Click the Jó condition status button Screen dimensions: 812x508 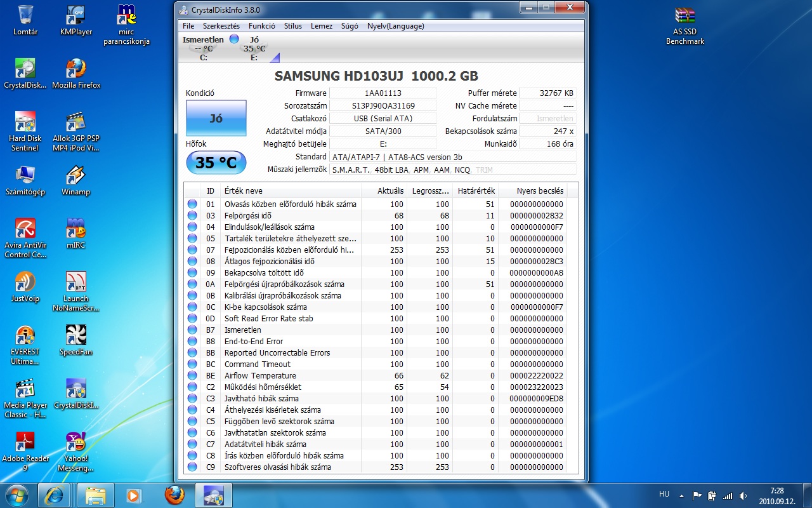click(216, 118)
